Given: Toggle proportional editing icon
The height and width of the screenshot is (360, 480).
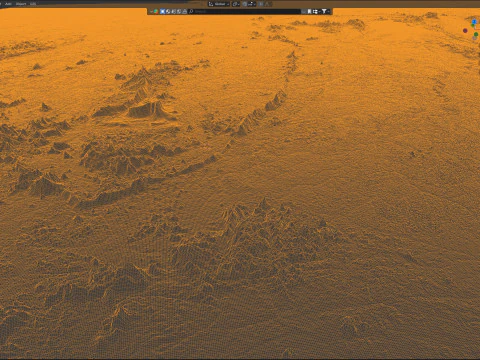Looking at the screenshot, I should coord(261,4).
